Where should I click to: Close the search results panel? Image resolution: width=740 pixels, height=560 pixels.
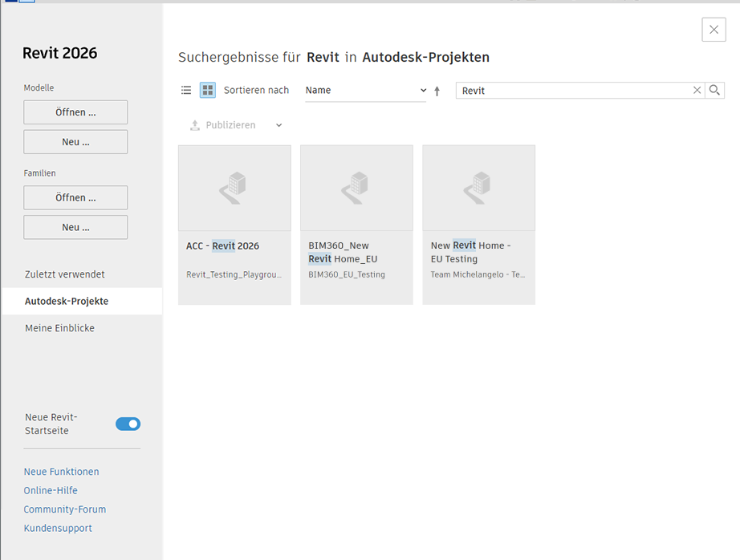(714, 30)
